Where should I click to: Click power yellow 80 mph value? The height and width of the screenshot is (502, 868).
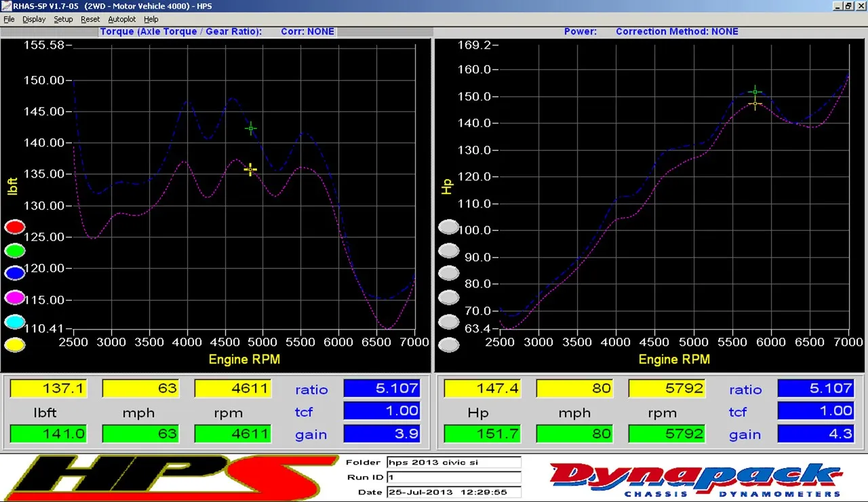click(x=574, y=389)
